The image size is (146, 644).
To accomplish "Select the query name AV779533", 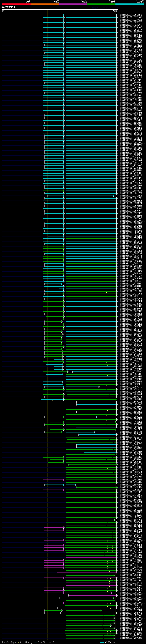I will tap(8, 7).
